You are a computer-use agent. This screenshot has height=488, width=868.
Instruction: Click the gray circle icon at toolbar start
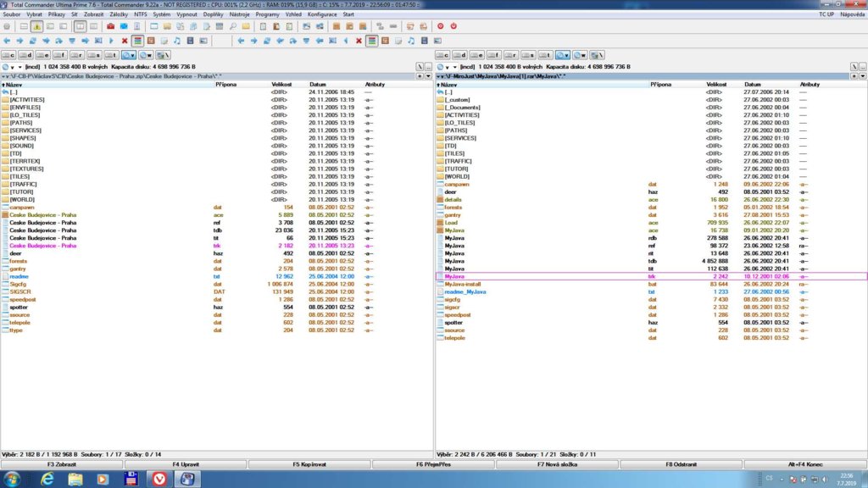[7, 26]
